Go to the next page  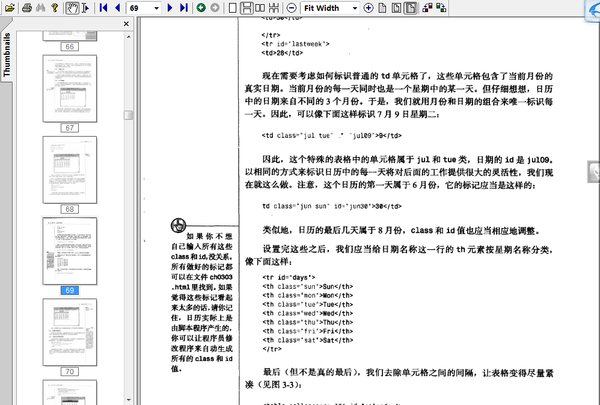(x=170, y=8)
